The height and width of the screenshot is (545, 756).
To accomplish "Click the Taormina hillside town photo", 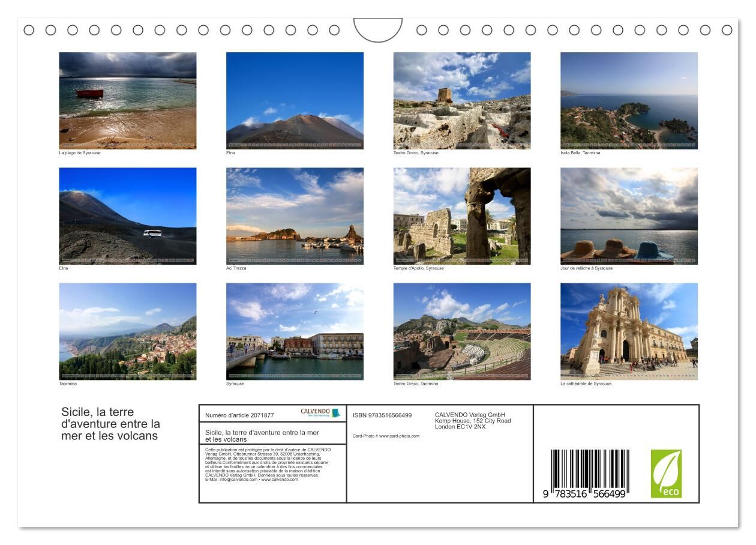I will (127, 331).
